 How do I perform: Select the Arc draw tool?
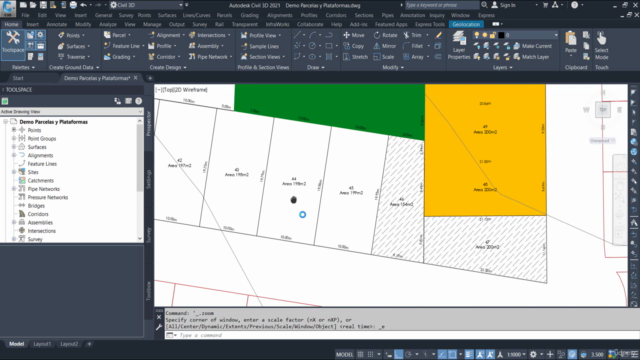coord(313,35)
